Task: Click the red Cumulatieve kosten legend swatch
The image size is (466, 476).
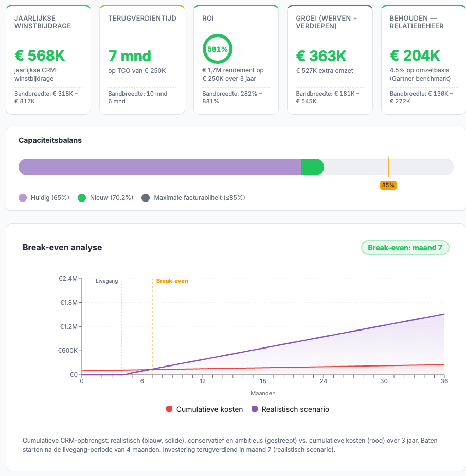Action: tap(169, 409)
